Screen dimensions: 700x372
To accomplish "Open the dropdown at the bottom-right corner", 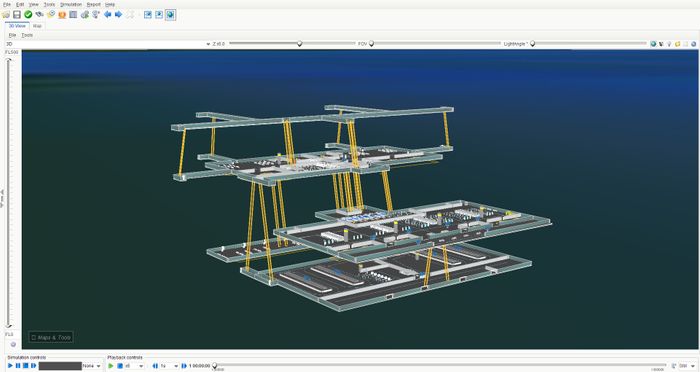I will [x=688, y=366].
